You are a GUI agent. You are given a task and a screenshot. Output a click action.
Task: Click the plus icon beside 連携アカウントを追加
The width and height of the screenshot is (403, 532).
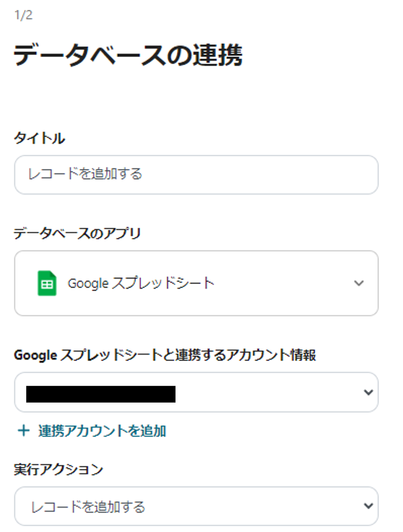(24, 431)
